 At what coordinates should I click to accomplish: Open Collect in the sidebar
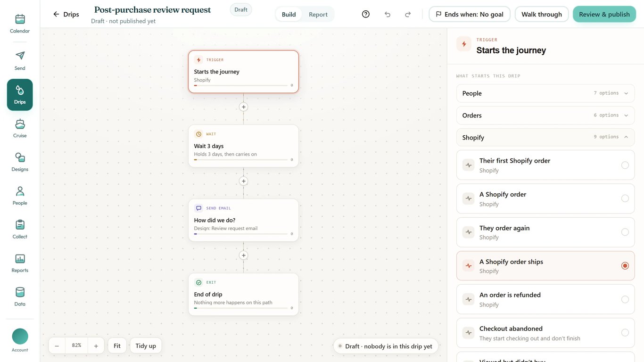click(x=20, y=230)
